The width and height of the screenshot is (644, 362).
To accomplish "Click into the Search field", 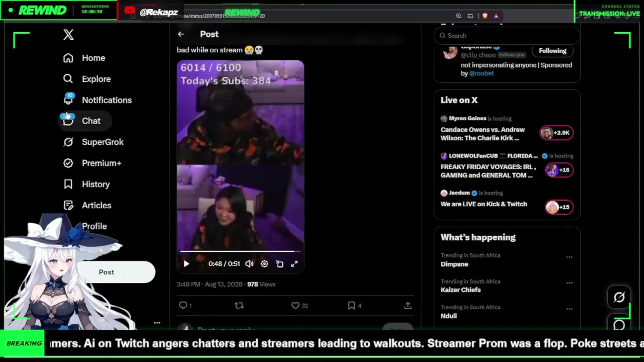I will click(507, 35).
